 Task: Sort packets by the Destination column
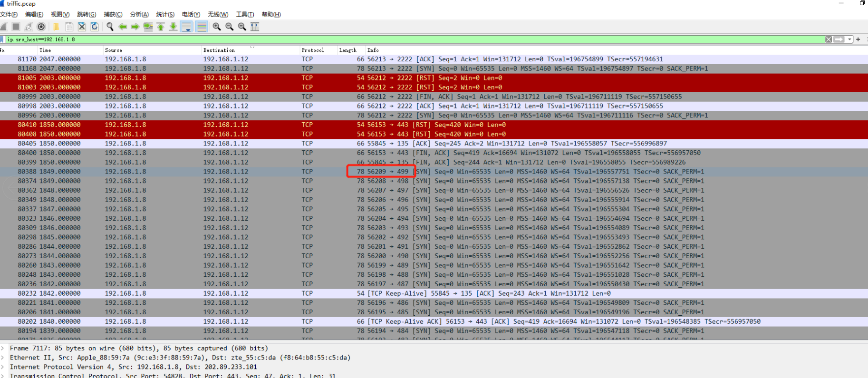coord(251,50)
